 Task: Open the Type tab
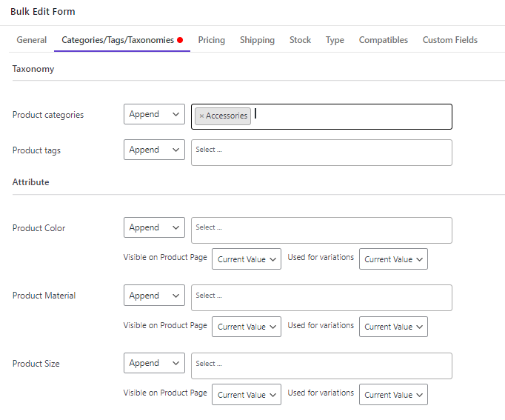(335, 40)
